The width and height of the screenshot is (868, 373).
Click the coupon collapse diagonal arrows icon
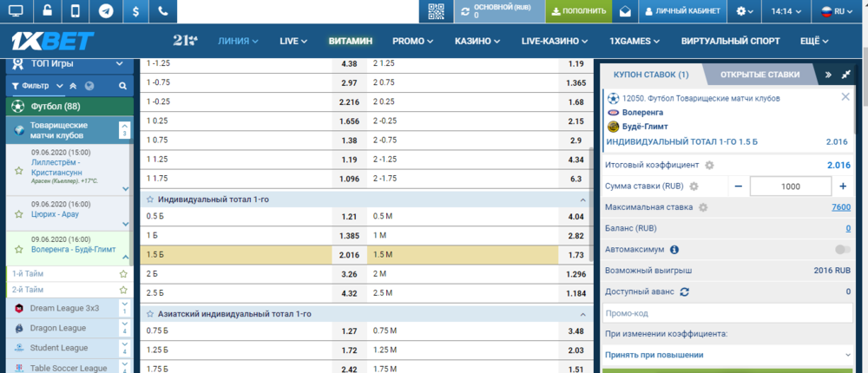click(x=845, y=75)
